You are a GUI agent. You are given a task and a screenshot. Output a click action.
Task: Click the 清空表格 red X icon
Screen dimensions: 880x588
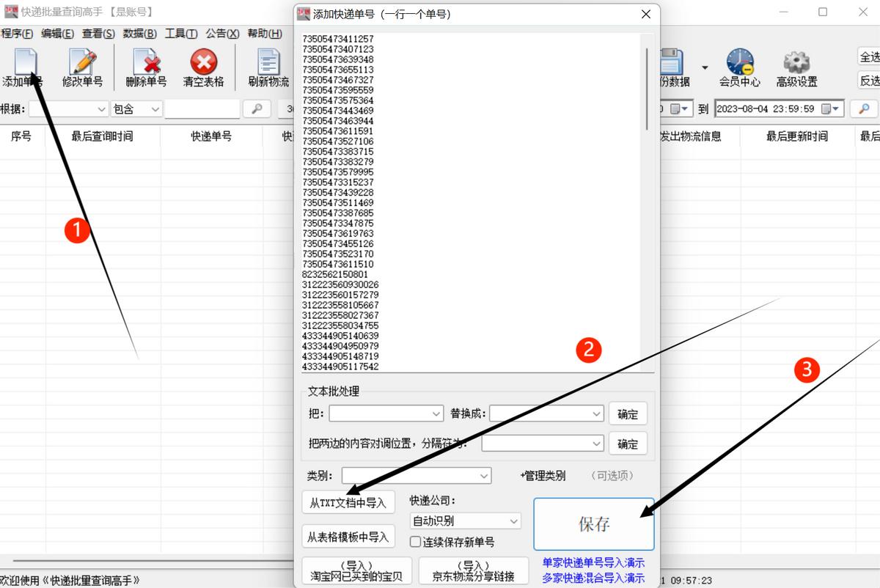pos(203,66)
